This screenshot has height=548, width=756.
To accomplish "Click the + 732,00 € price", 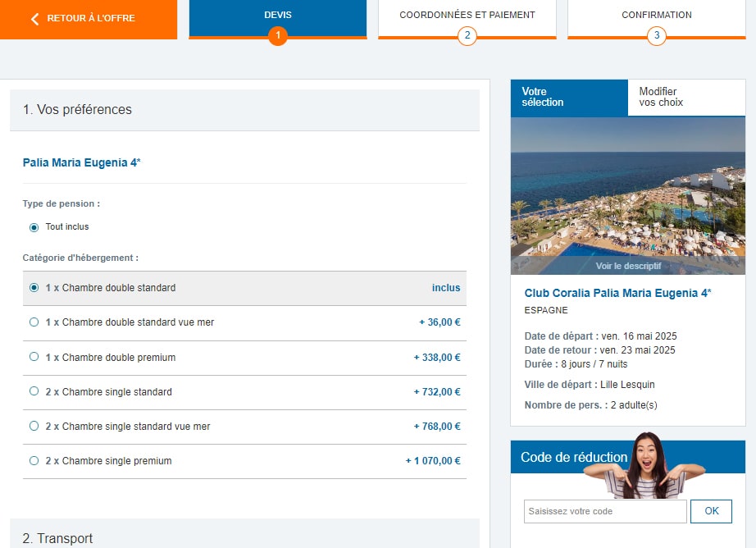I will click(x=437, y=391).
